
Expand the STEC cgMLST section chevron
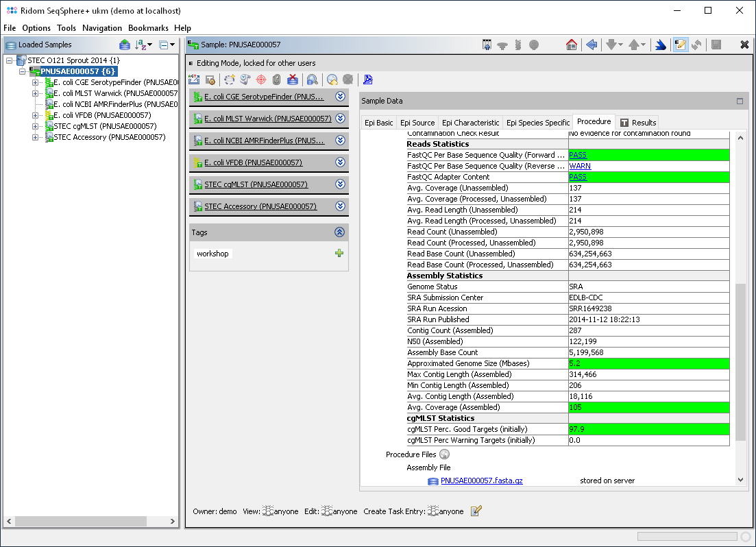pos(340,184)
